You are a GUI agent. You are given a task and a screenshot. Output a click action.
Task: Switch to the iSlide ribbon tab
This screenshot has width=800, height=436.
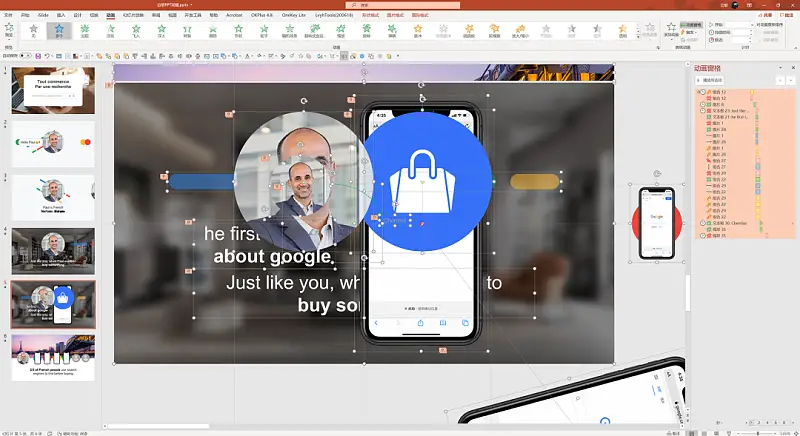(43, 15)
